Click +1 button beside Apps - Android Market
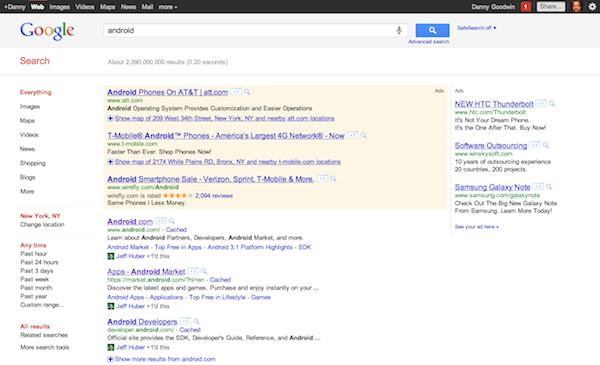Image resolution: width=600 pixels, height=365 pixels. click(x=193, y=271)
